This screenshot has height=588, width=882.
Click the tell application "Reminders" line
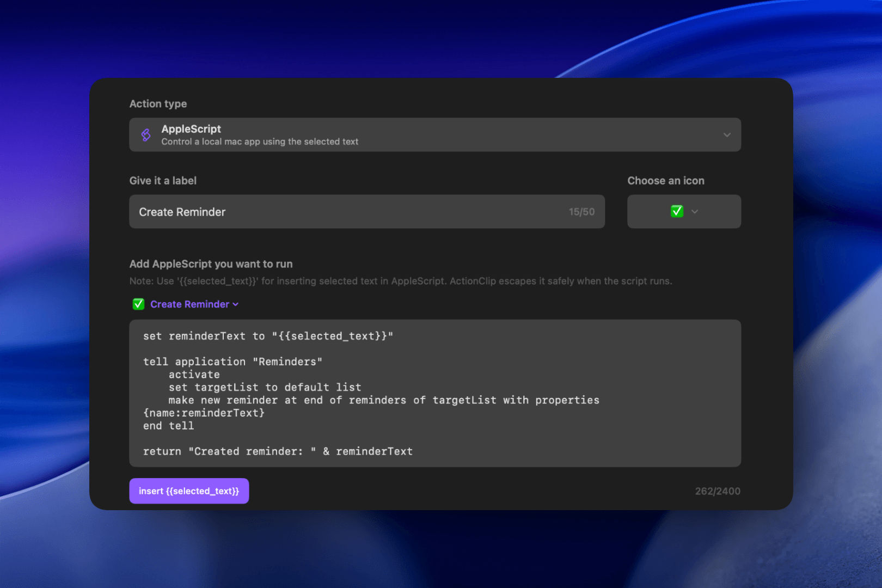pos(232,362)
